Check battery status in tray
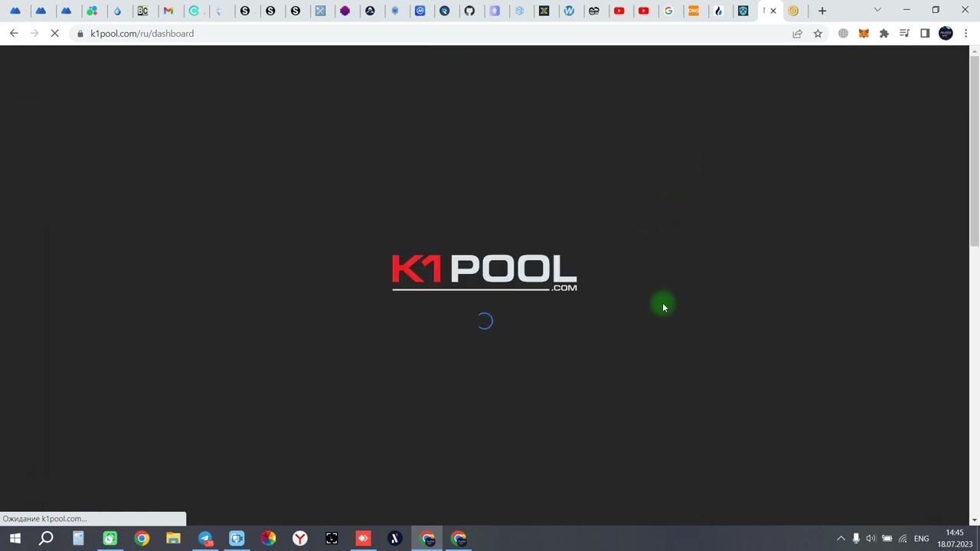980x551 pixels. coord(887,539)
